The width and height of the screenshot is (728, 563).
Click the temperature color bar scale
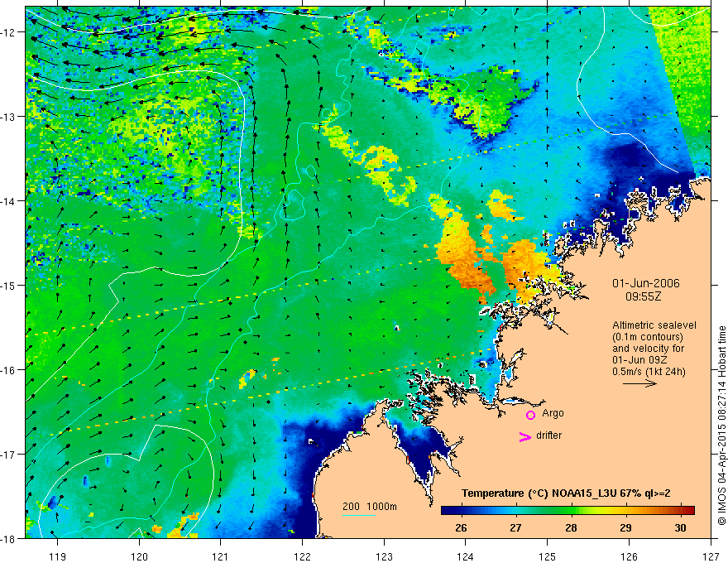[568, 510]
